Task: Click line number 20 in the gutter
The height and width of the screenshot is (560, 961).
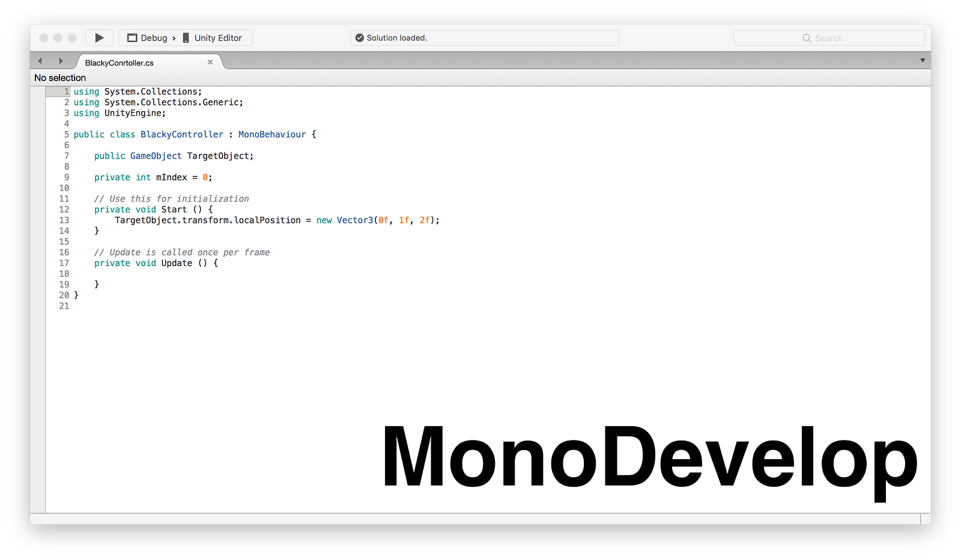Action: (64, 295)
